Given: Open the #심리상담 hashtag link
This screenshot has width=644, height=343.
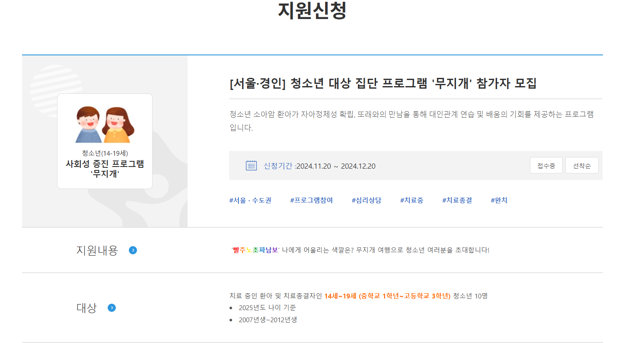Looking at the screenshot, I should [x=366, y=200].
